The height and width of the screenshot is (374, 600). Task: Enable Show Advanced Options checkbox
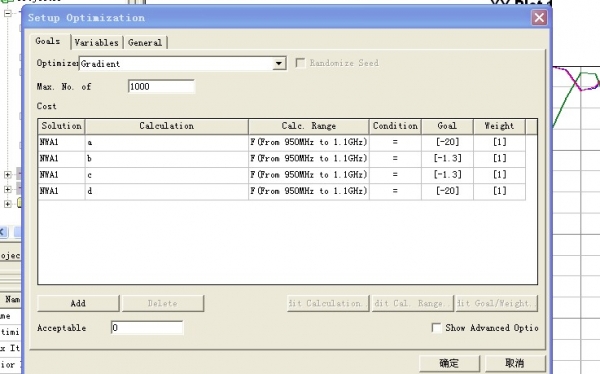coord(436,328)
